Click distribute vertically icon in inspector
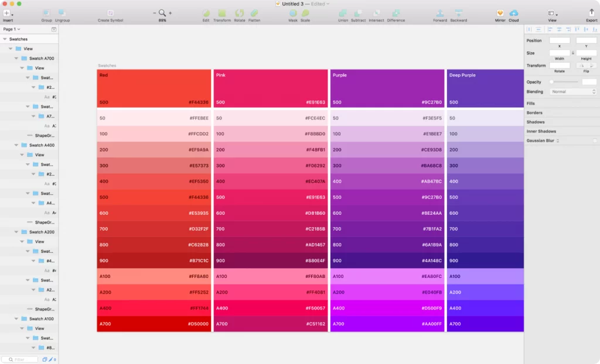Screen dimensions: 600x364 (538, 29)
